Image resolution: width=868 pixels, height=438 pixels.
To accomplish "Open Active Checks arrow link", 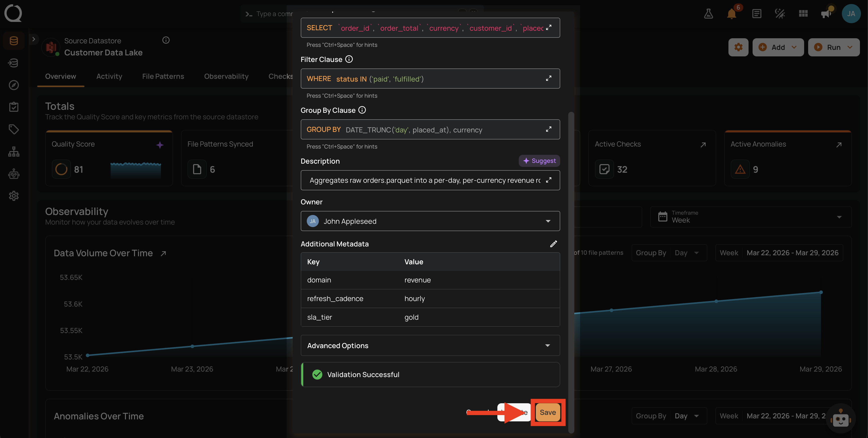I will 703,144.
